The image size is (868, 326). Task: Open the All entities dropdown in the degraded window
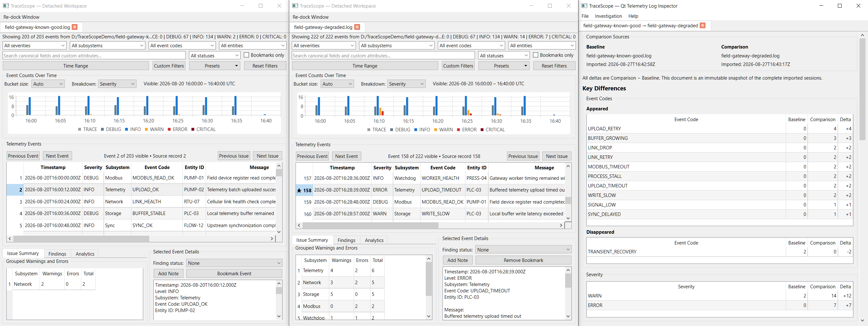[x=542, y=45]
